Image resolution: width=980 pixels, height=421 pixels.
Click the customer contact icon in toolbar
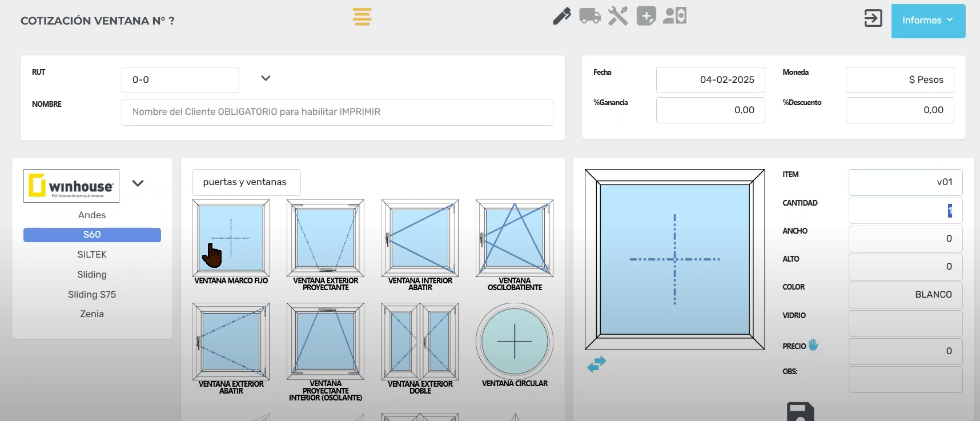[674, 16]
